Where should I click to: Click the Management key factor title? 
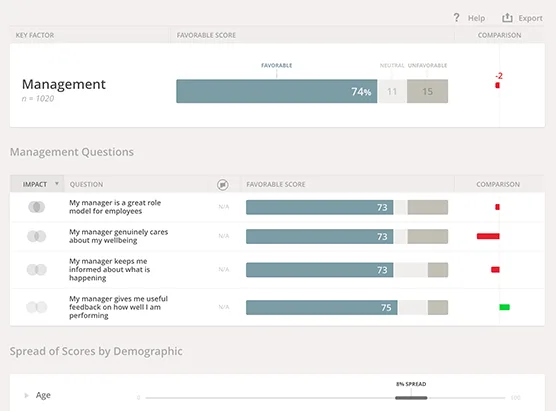(64, 84)
